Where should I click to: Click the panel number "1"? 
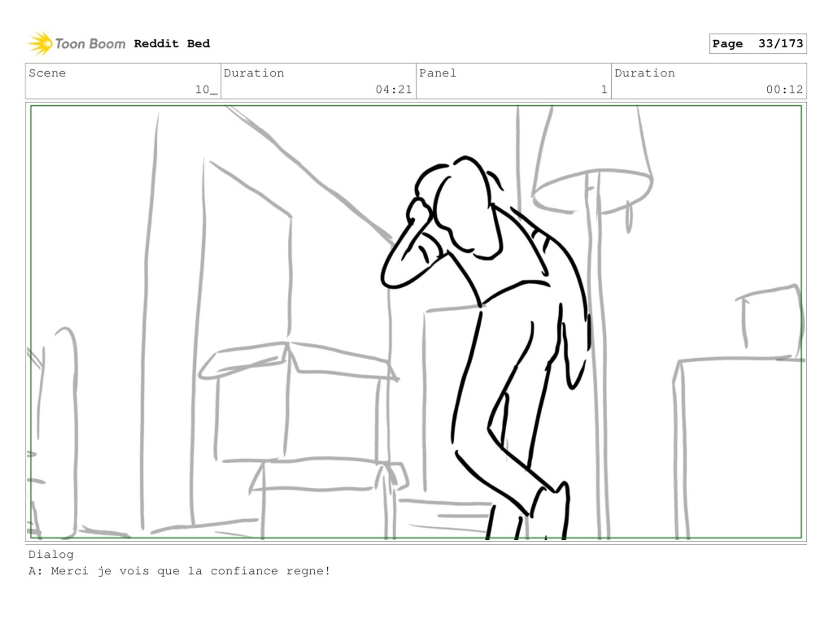[604, 89]
